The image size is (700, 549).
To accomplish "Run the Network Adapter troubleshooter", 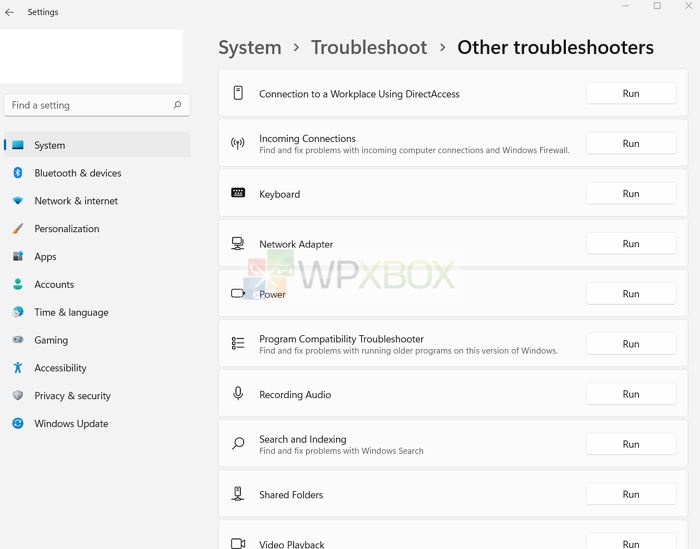I will click(631, 244).
